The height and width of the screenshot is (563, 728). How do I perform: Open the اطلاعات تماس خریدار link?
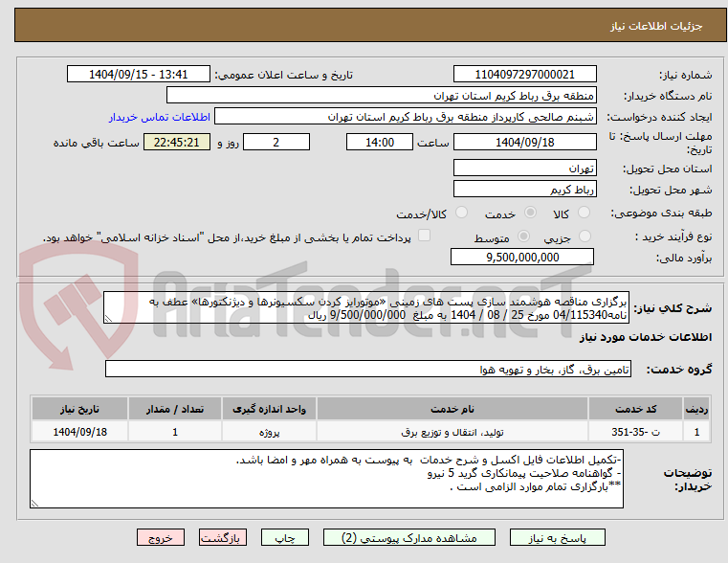pos(160,117)
